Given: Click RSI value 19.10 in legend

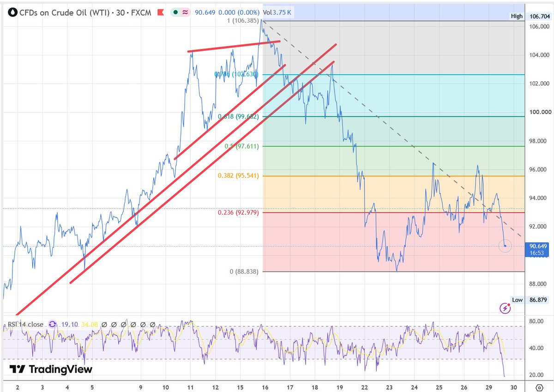Looking at the screenshot, I should pos(69,325).
